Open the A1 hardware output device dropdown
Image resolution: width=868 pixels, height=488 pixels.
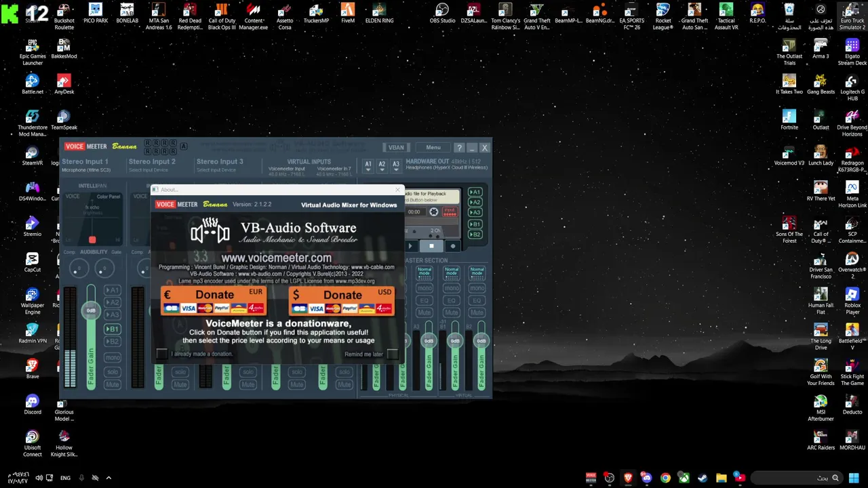(368, 165)
